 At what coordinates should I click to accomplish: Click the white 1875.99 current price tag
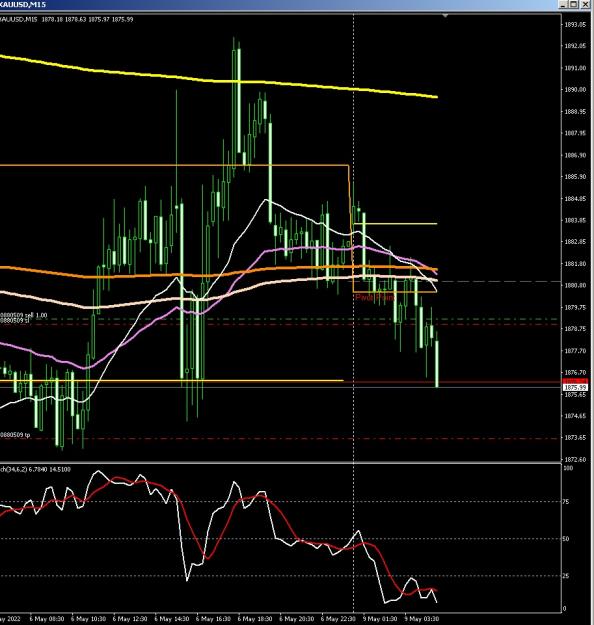tap(576, 387)
